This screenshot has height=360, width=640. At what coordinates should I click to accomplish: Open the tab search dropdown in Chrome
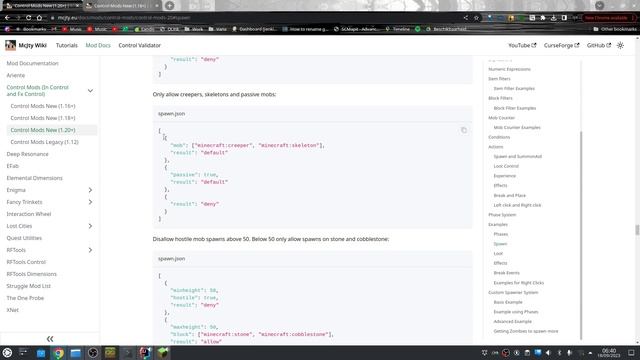coord(599,5)
